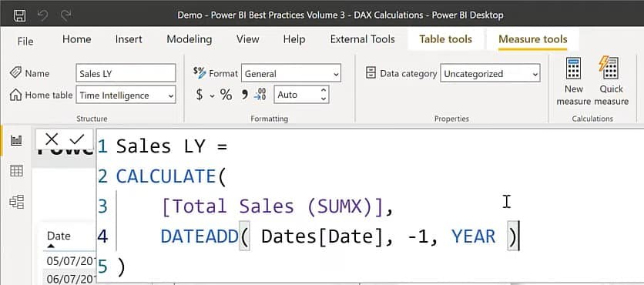Open currency symbol dropdown arrow

[x=213, y=96]
